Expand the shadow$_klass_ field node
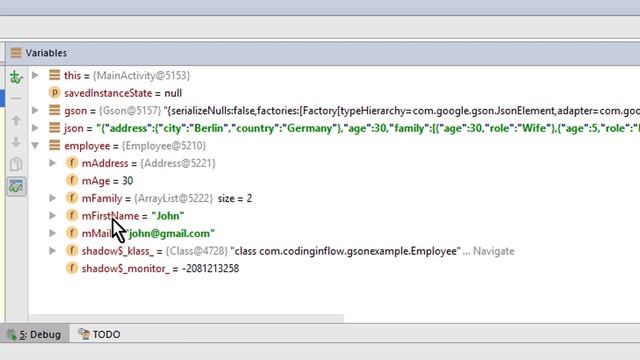The width and height of the screenshot is (640, 360). (x=53, y=251)
